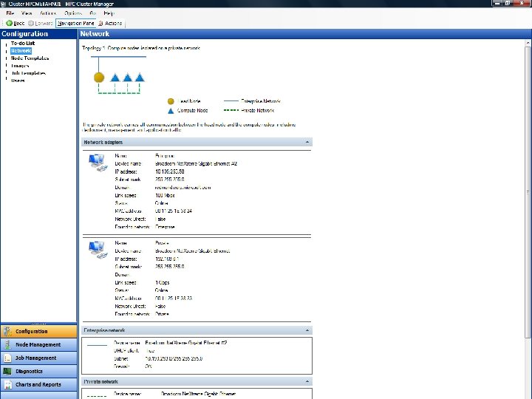The height and width of the screenshot is (399, 532).
Task: Click the scrollbar up arrow
Action: (528, 43)
